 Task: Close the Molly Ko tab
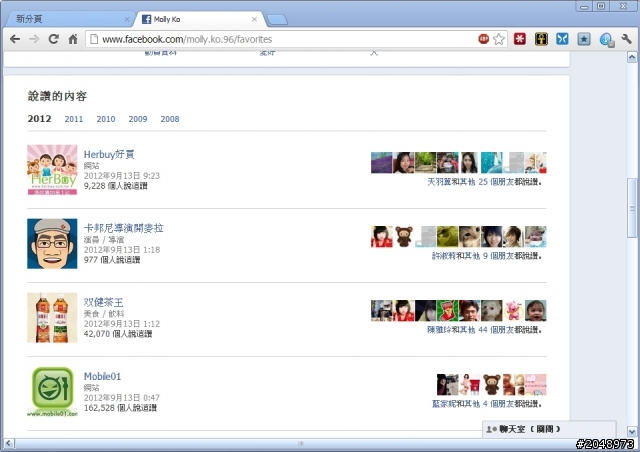254,19
